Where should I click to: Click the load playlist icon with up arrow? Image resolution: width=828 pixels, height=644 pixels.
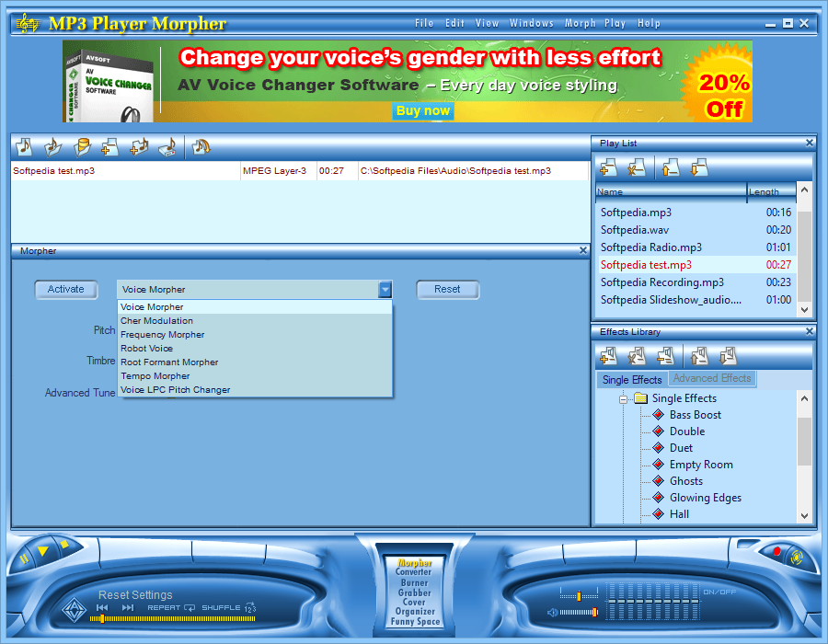(670, 168)
